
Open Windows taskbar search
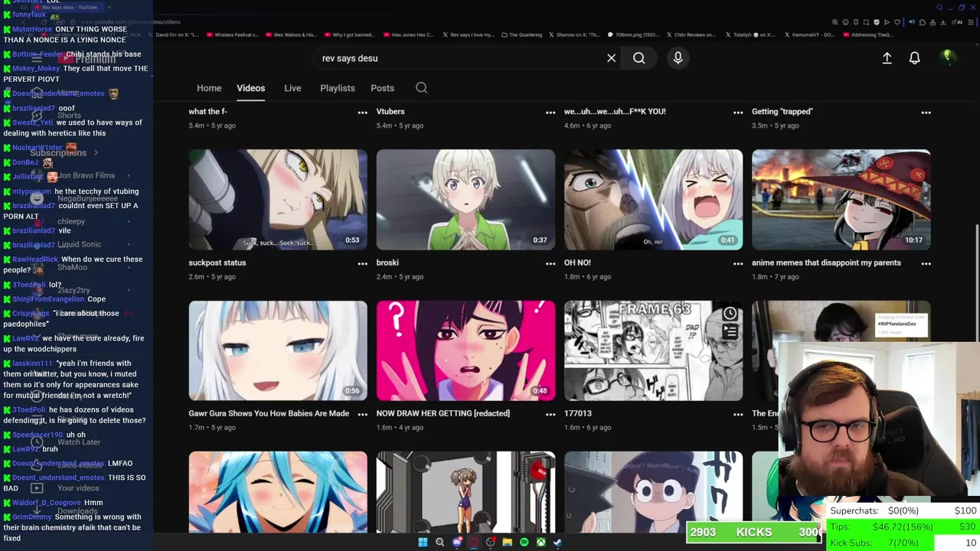tap(439, 543)
